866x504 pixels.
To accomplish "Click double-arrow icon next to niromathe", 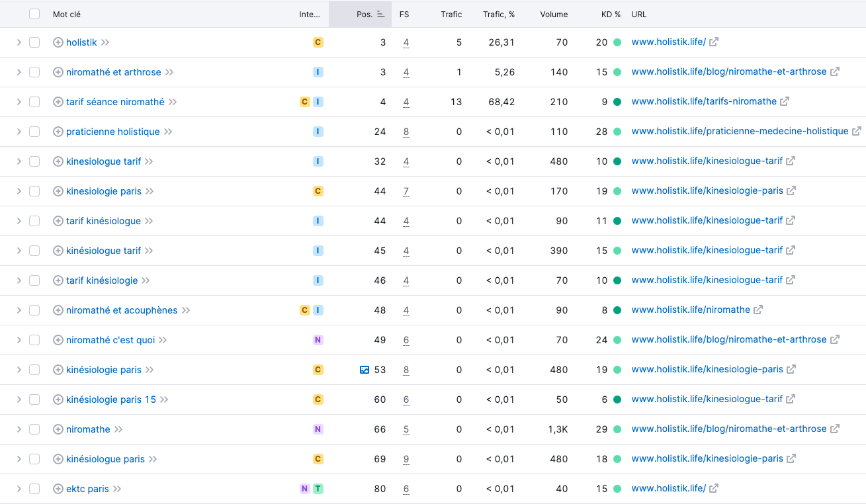I will tap(118, 429).
